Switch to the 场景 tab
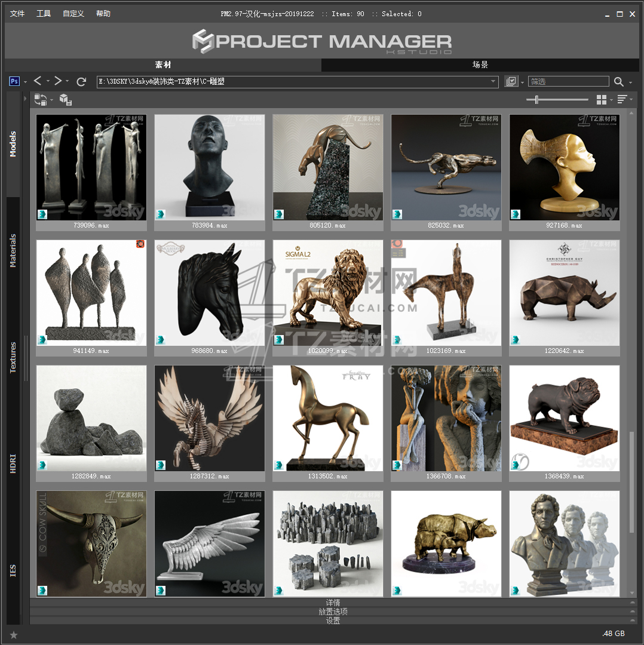Image resolution: width=644 pixels, height=645 pixels. pyautogui.click(x=480, y=65)
